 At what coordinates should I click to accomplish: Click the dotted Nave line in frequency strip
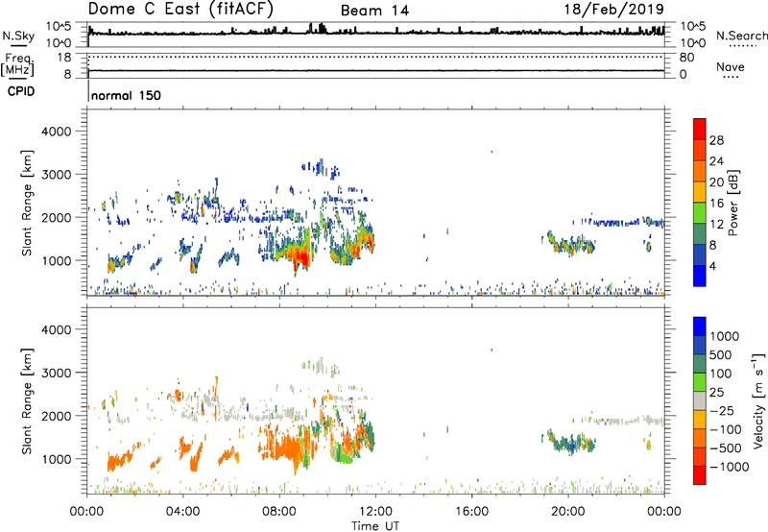375,57
